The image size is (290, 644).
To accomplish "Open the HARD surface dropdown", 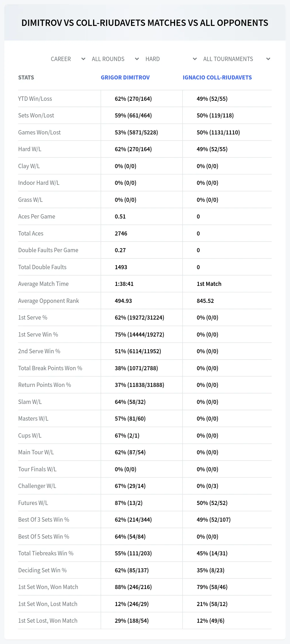I will [x=171, y=59].
